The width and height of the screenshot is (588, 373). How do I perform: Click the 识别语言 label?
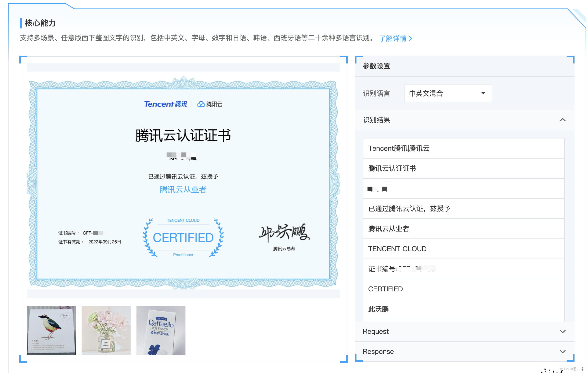click(x=376, y=93)
